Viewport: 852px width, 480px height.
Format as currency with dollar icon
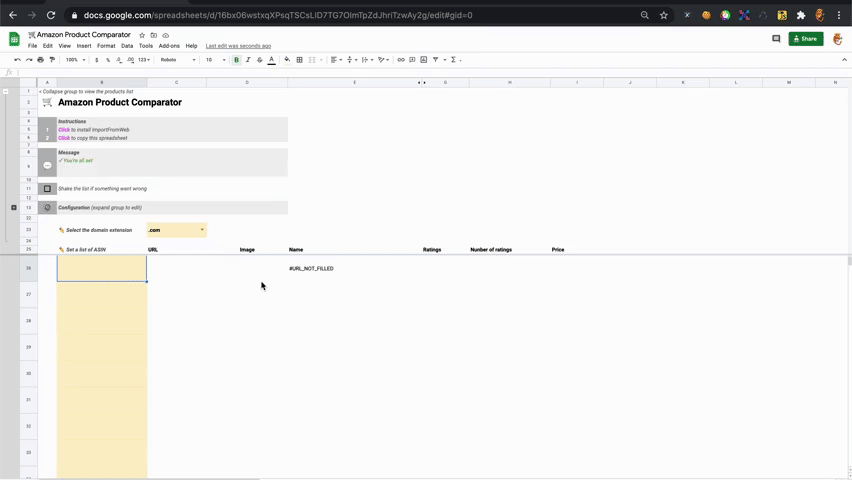[97, 60]
